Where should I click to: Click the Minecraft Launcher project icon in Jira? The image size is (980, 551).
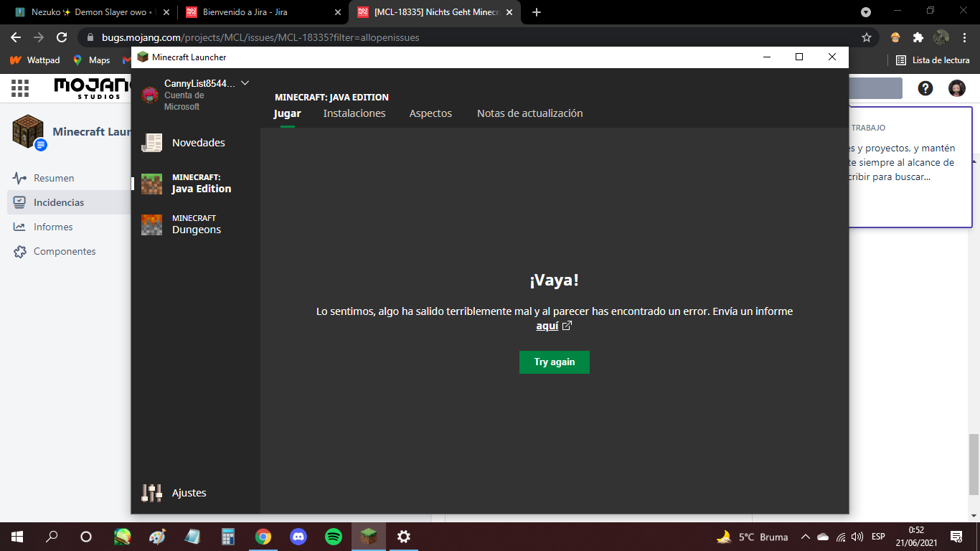pos(29,132)
